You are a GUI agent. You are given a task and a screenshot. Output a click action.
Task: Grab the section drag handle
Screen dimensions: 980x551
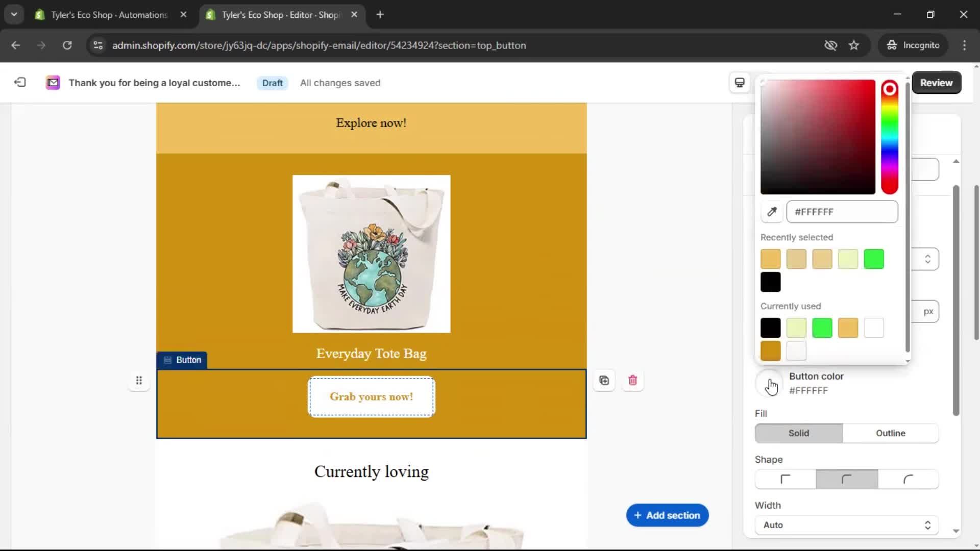tap(139, 380)
